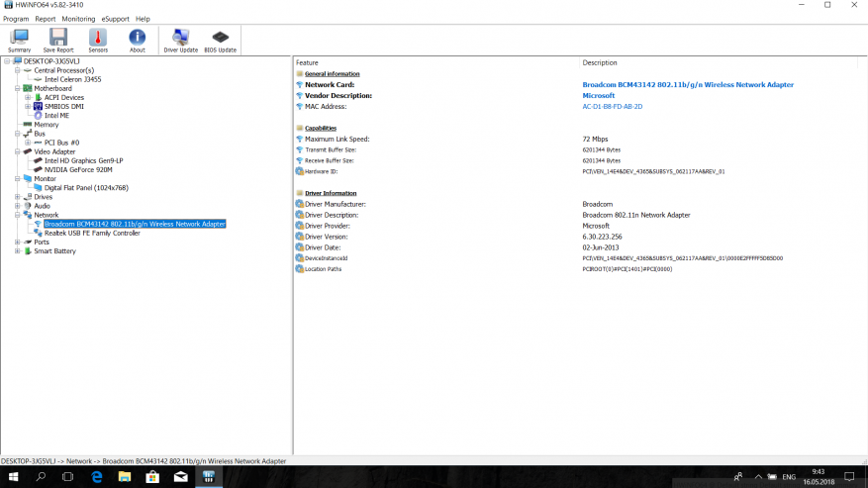
Task: Open the Monitoring menu
Action: pos(78,19)
